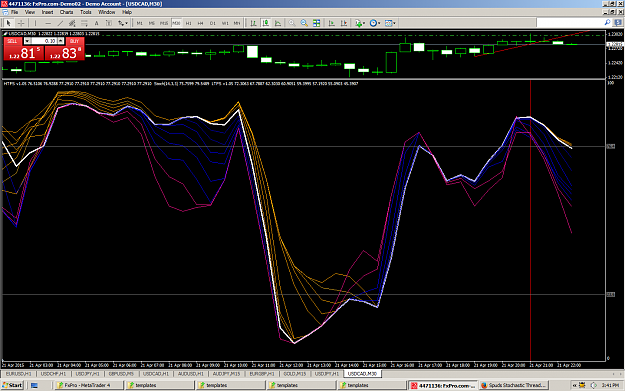Open the Windows Start menu

click(12, 385)
